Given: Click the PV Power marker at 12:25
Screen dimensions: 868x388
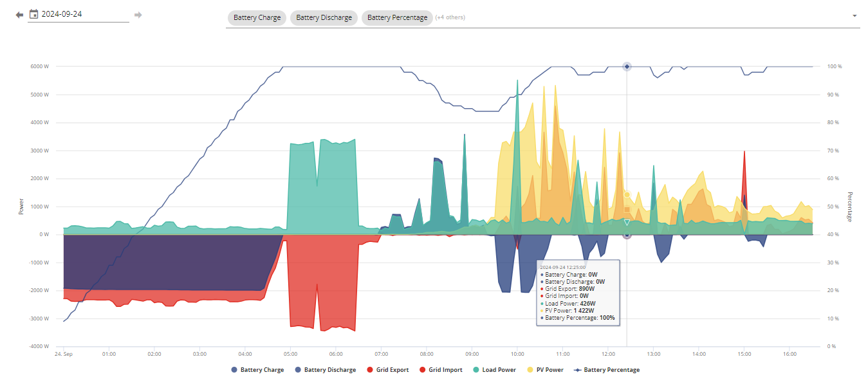Looking at the screenshot, I should (627, 194).
